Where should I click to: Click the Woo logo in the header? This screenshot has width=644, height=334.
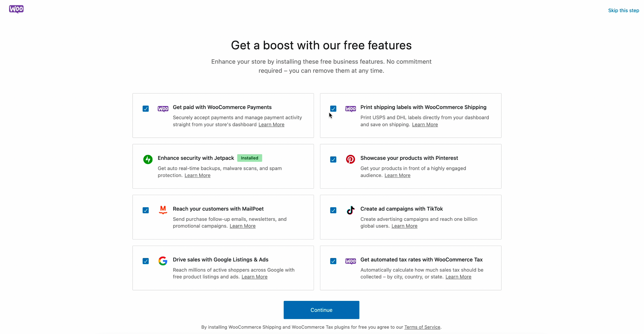tap(16, 9)
